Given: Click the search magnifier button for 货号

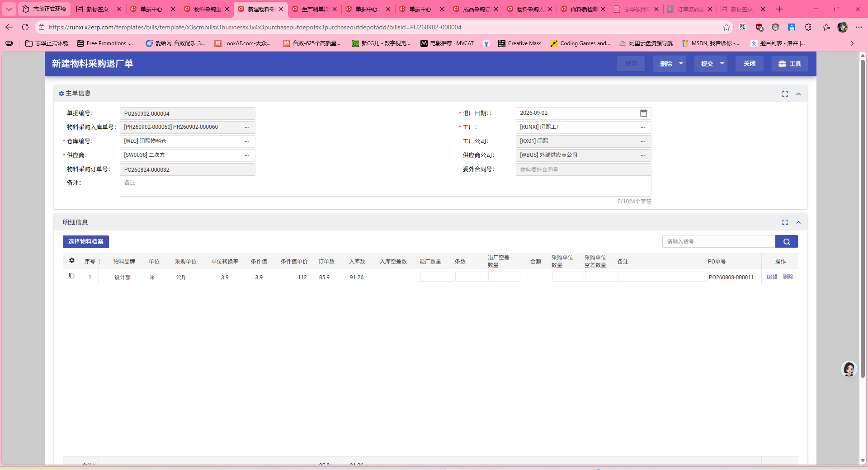Looking at the screenshot, I should (x=787, y=241).
